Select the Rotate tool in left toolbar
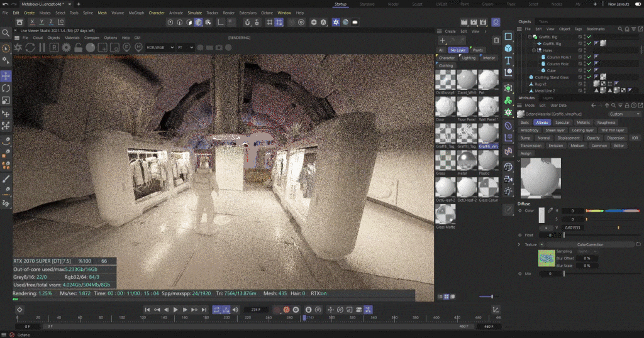This screenshot has width=644, height=338. [6, 88]
